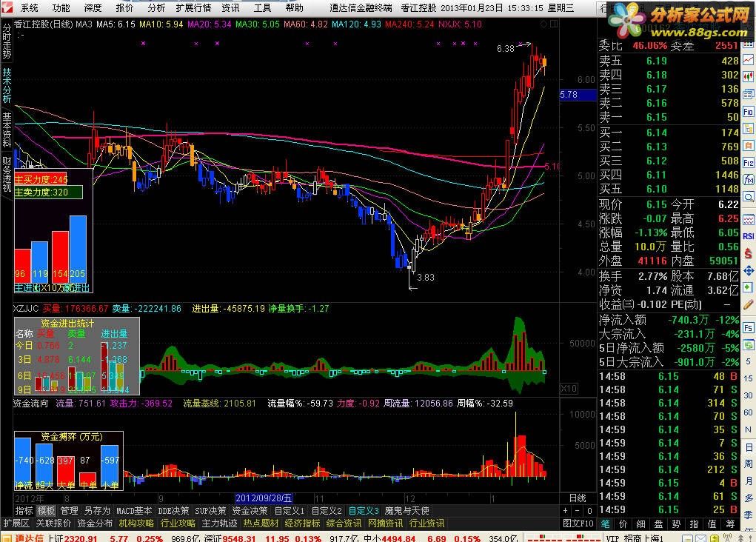Open the 关联报价 tab
Viewport: 756px width, 542px height.
point(53,523)
